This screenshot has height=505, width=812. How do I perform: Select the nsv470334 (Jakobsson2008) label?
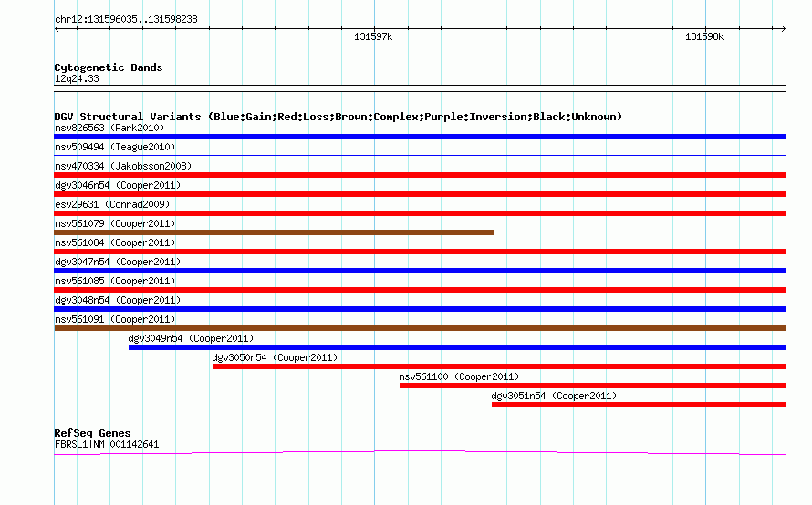123,166
